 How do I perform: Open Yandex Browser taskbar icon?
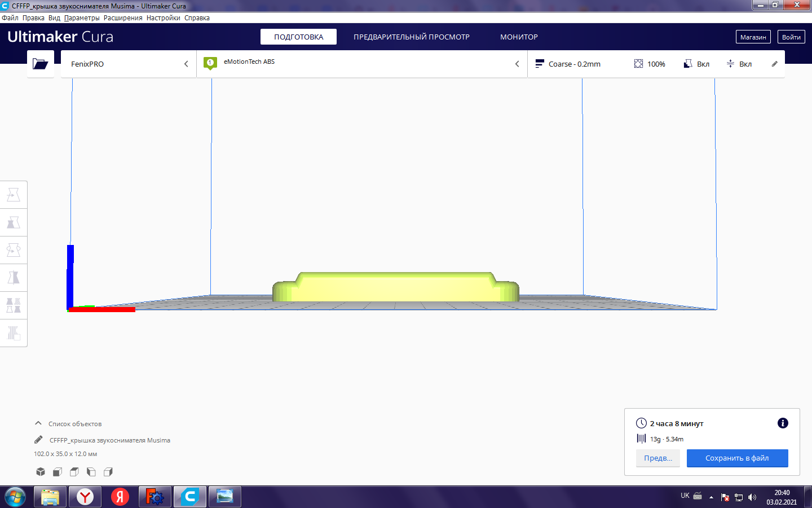(x=85, y=497)
